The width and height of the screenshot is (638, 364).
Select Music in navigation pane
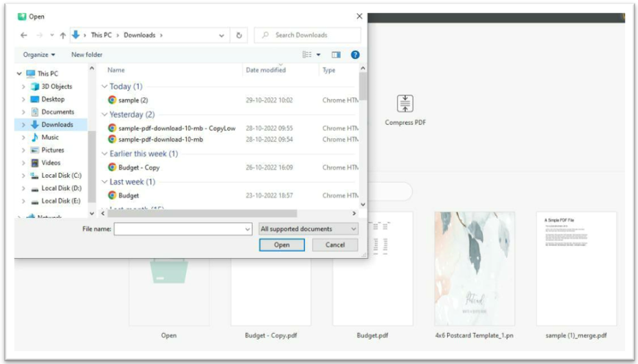(50, 137)
